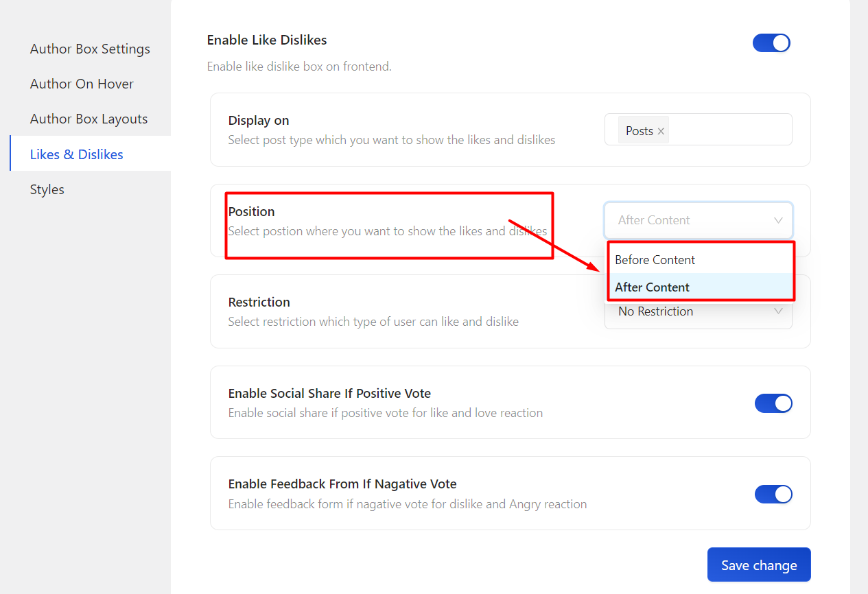The image size is (868, 594).
Task: Click the chevron arrow in the Restriction dropdown
Action: (778, 311)
